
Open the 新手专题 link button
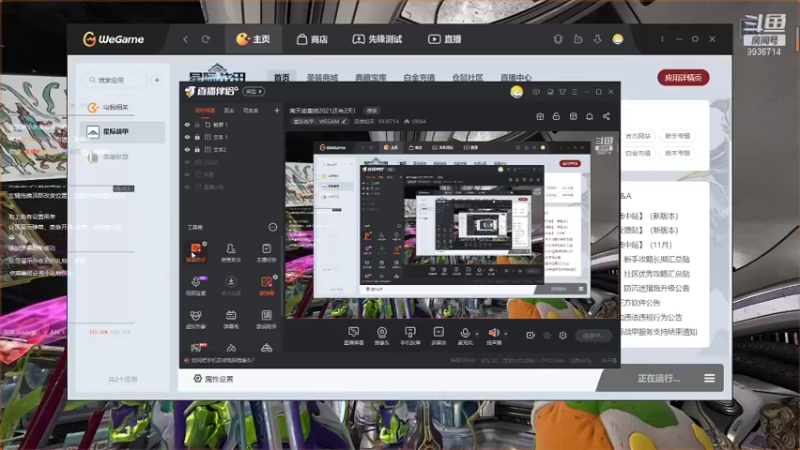coord(678,136)
